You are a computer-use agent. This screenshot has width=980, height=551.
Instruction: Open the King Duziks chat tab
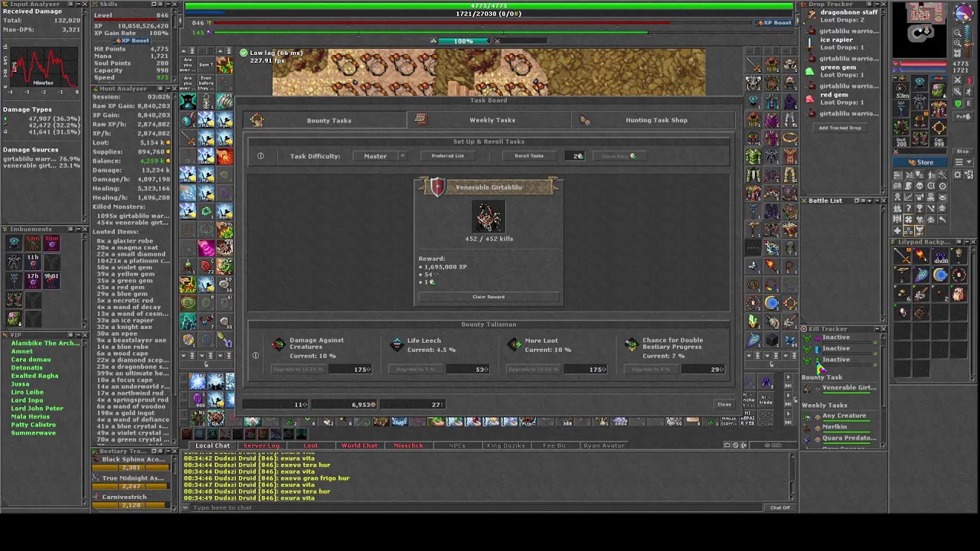pos(506,445)
